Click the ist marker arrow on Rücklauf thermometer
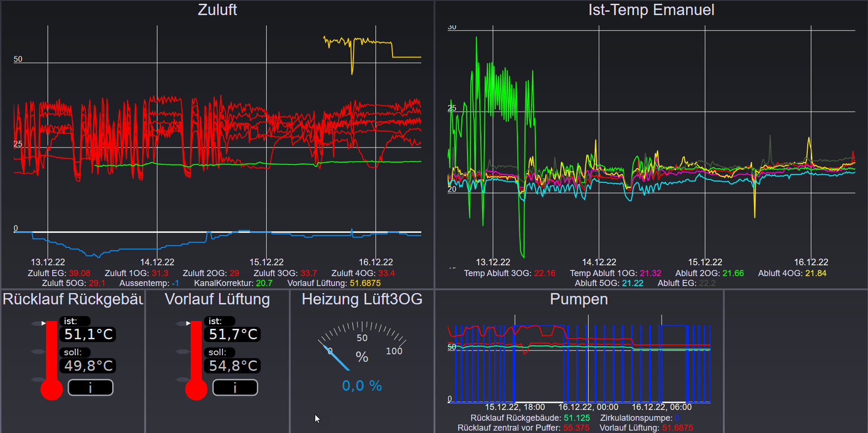The height and width of the screenshot is (433, 868). pos(43,323)
